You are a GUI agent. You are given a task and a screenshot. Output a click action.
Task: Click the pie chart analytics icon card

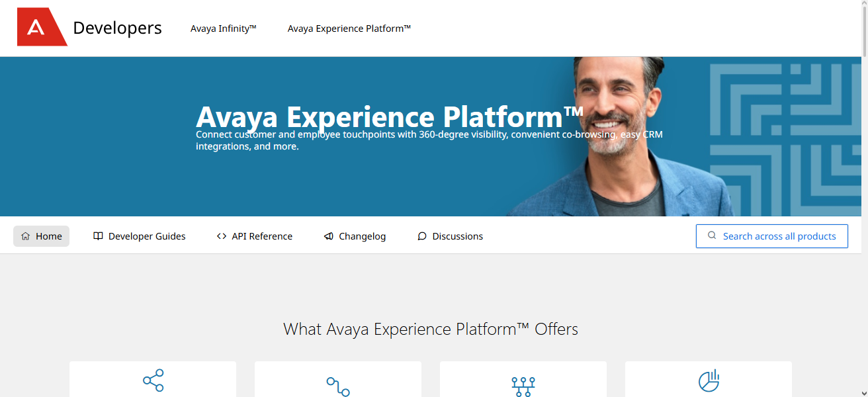tap(709, 379)
